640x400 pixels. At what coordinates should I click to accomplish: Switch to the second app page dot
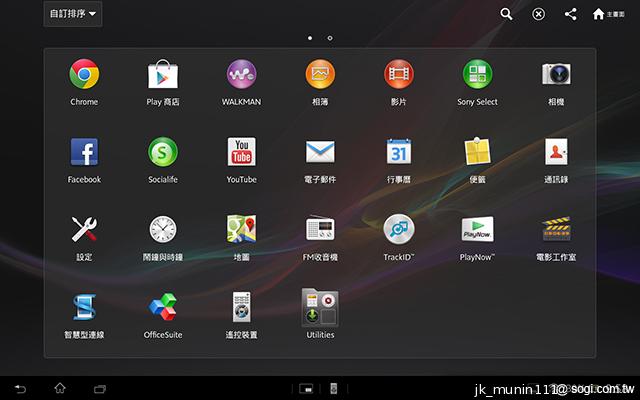330,38
